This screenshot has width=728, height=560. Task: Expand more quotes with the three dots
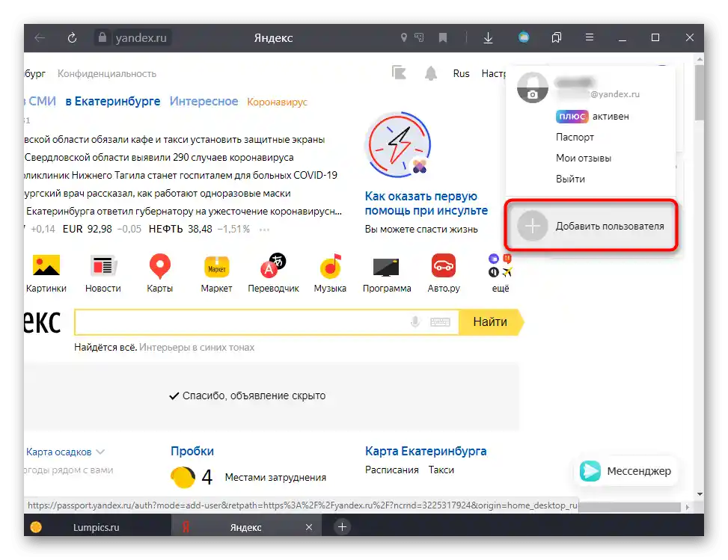(264, 230)
